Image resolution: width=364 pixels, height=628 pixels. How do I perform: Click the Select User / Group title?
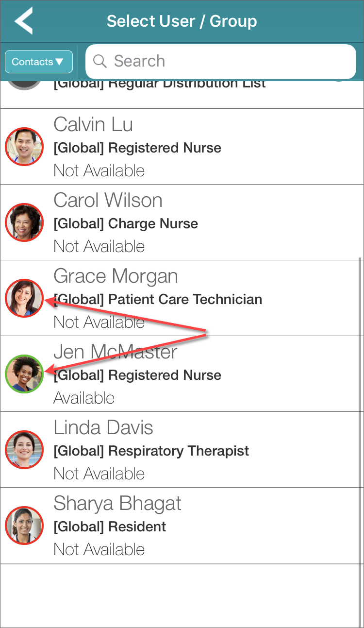[x=182, y=21]
